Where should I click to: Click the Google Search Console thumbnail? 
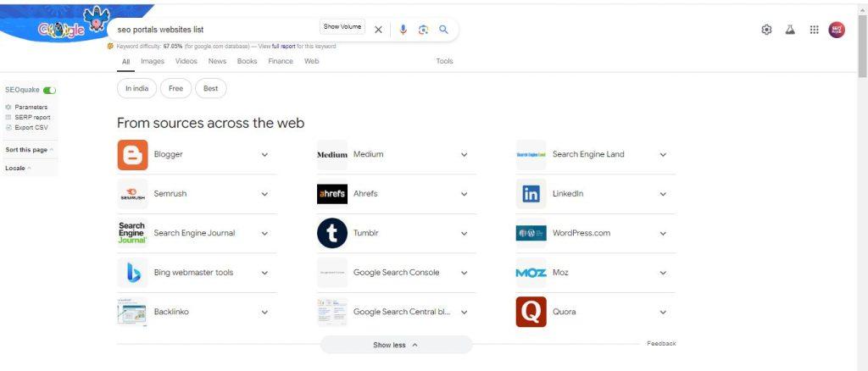[332, 273]
